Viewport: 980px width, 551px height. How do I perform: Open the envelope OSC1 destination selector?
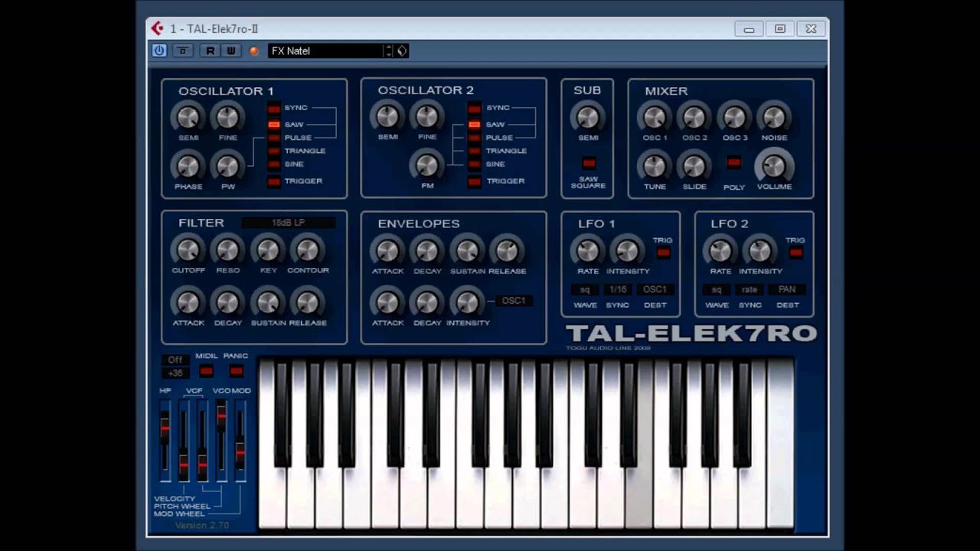(x=514, y=301)
